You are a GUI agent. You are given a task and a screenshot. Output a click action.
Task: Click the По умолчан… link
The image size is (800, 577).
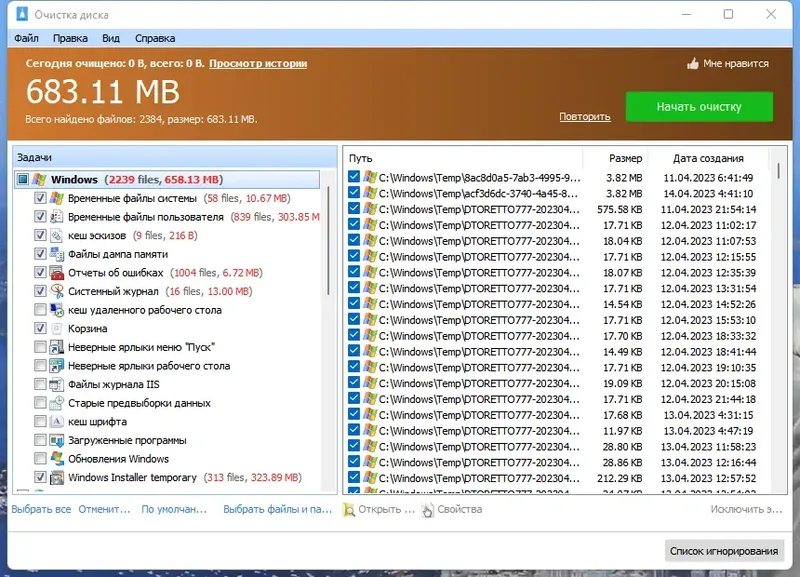pyautogui.click(x=174, y=509)
